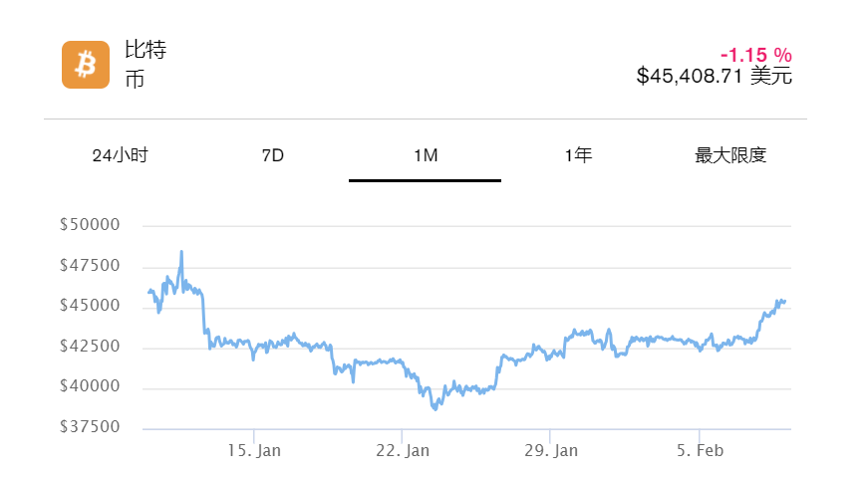Show the 最大限度 chart range
This screenshot has height=478, width=868.
[730, 155]
